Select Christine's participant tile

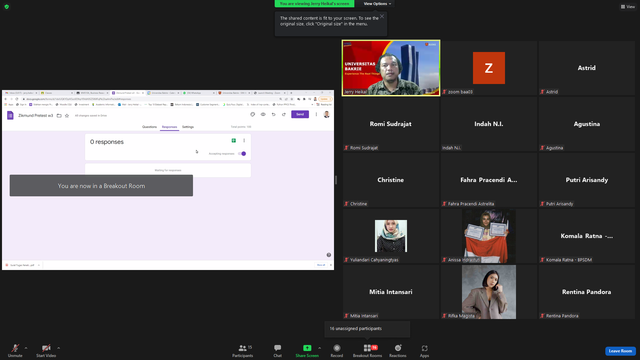(x=391, y=180)
